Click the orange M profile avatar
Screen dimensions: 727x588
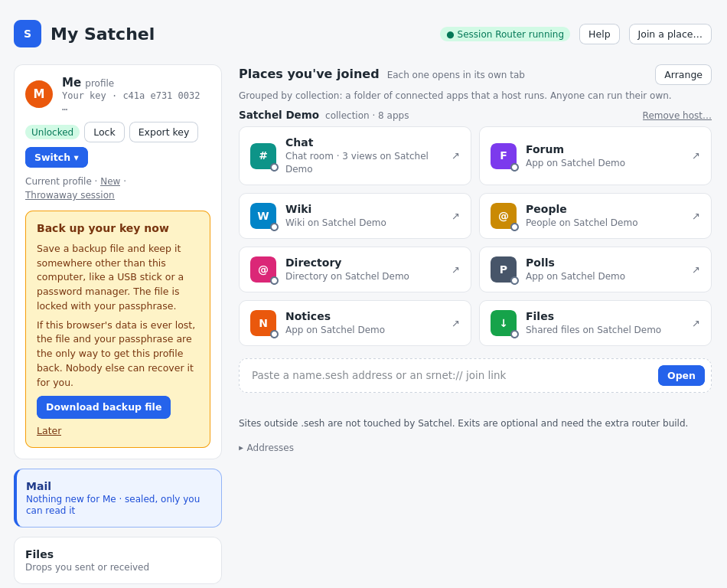(39, 94)
